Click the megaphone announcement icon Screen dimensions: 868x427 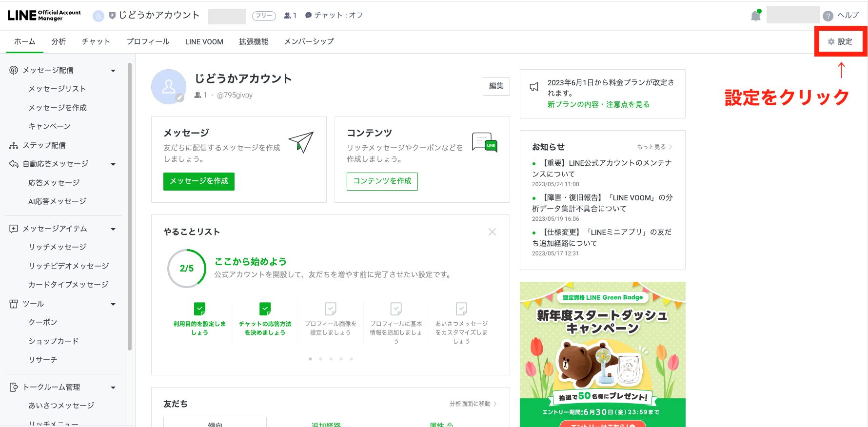tap(534, 87)
